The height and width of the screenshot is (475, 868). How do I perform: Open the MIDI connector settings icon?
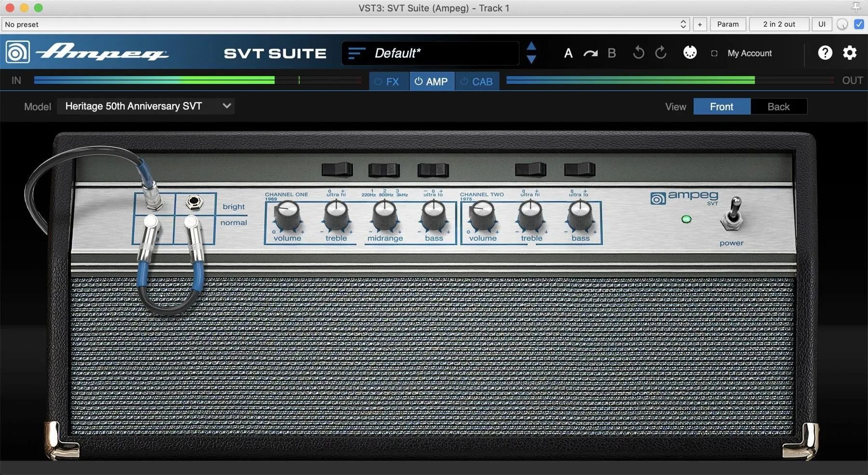[690, 52]
